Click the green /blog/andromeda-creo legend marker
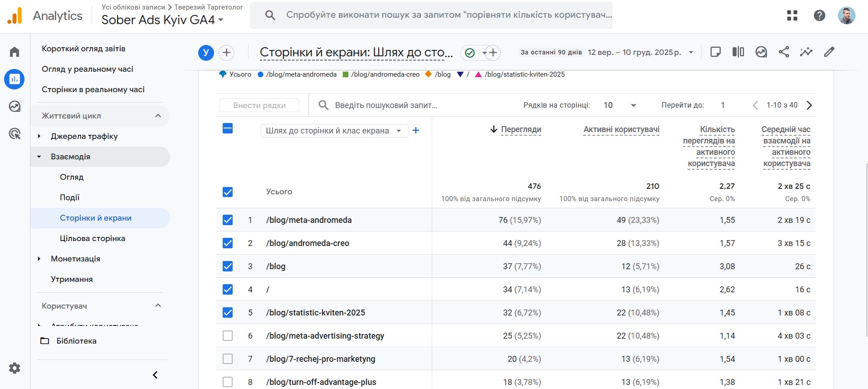The height and width of the screenshot is (389, 868). [346, 74]
